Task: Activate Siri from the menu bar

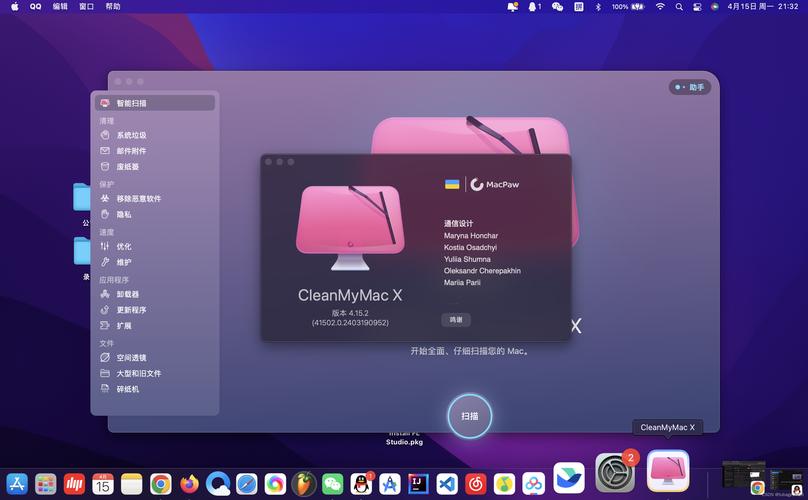Action: pos(715,7)
